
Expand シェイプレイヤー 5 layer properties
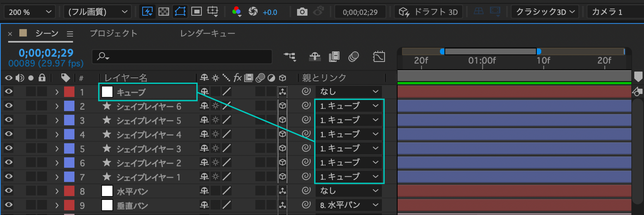click(57, 120)
